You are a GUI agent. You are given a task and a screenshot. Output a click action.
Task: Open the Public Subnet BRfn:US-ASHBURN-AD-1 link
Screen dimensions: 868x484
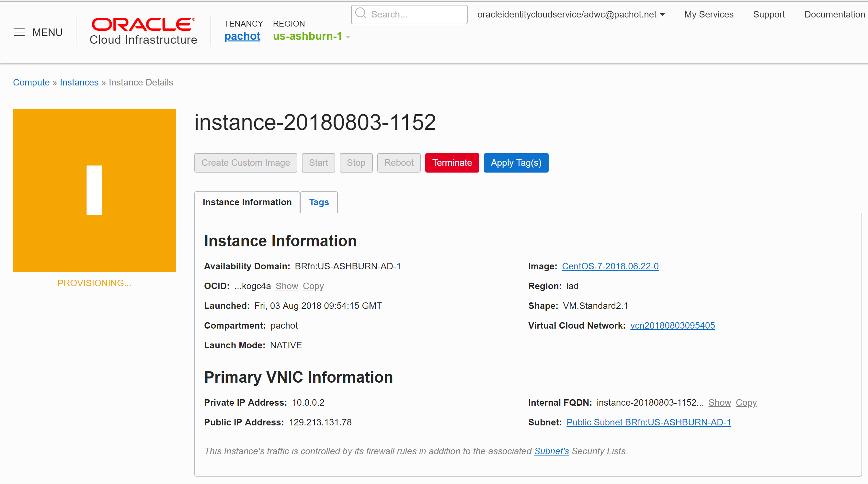(649, 422)
